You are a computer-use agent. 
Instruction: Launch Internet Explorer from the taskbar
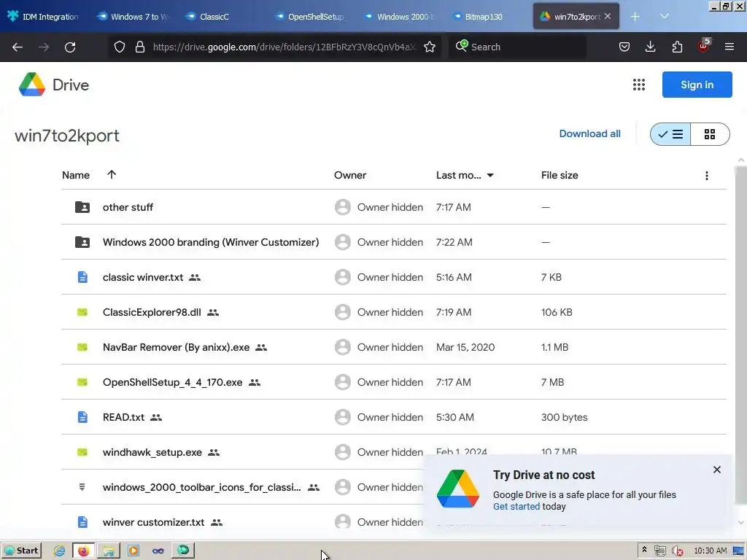(x=59, y=551)
